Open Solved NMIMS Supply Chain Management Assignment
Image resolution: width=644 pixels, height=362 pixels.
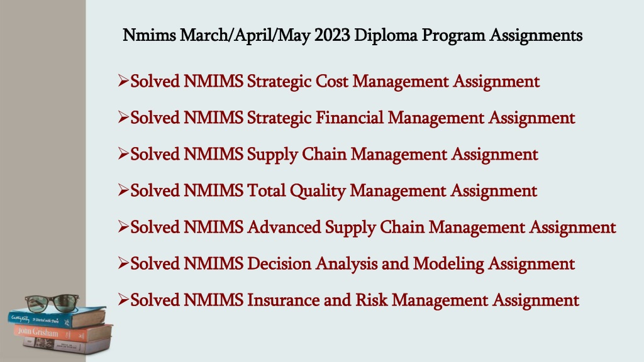334,155
